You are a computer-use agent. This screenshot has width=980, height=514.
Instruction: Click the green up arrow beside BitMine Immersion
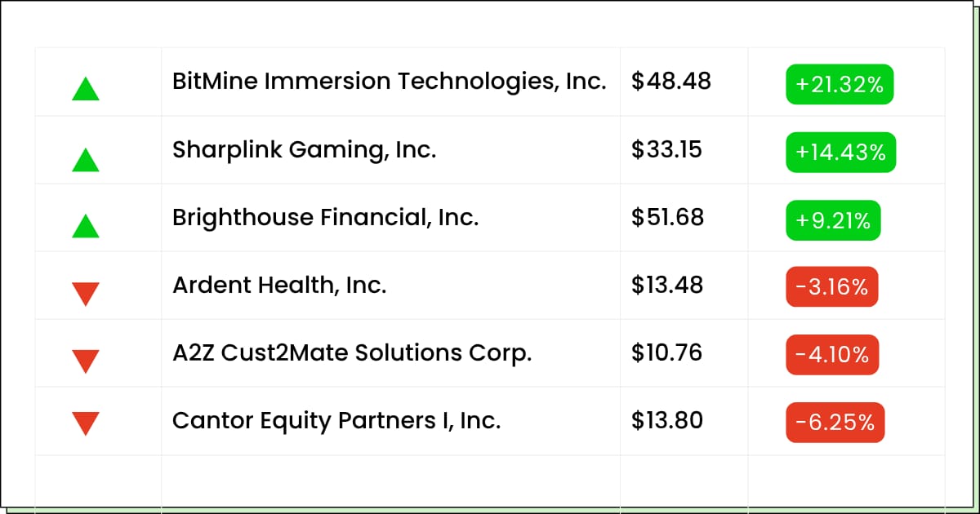coord(86,89)
